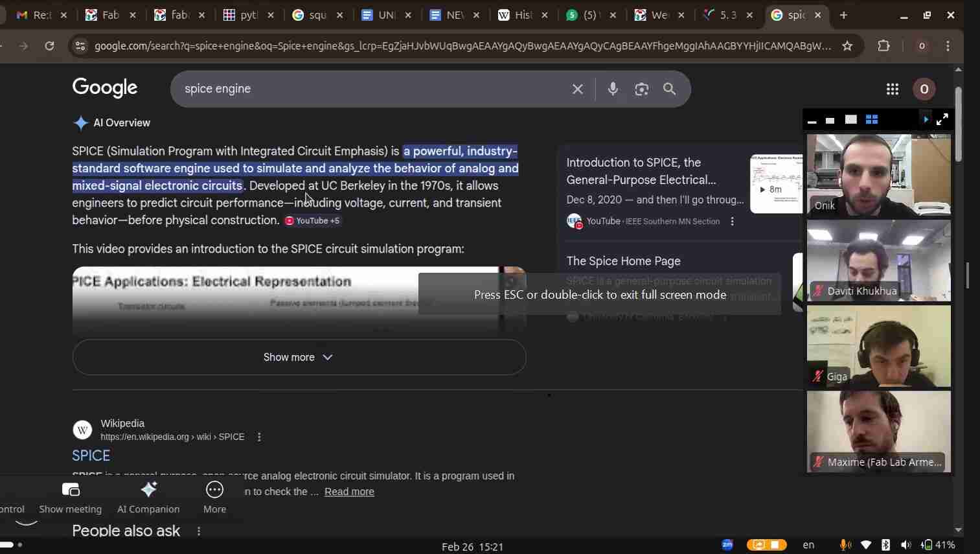Switch to the squ... Google tab
Image resolution: width=980 pixels, height=554 pixels.
[x=318, y=16]
